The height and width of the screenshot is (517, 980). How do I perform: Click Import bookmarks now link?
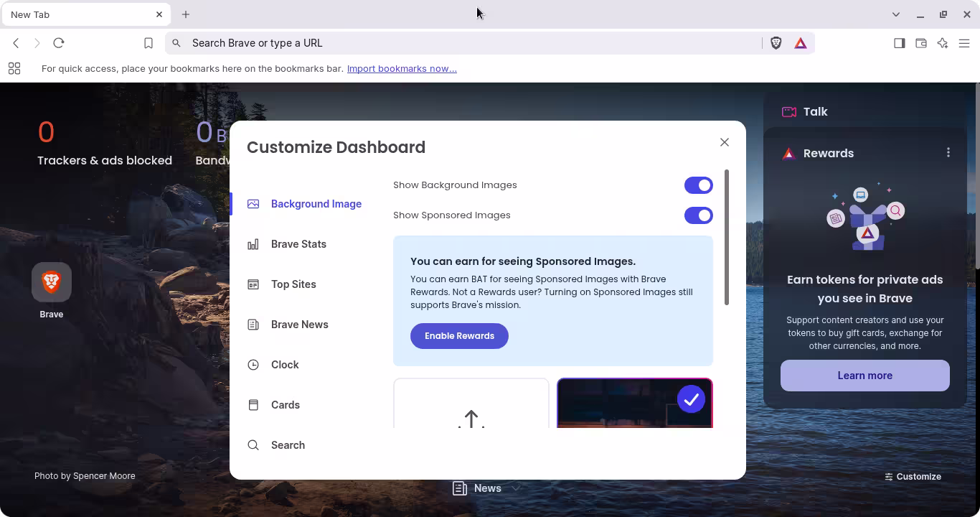pos(402,69)
